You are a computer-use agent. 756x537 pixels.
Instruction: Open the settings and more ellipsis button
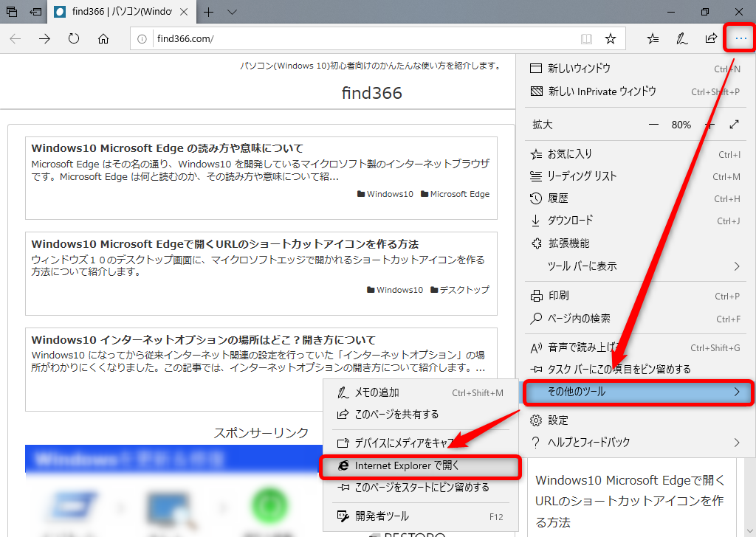(x=740, y=38)
